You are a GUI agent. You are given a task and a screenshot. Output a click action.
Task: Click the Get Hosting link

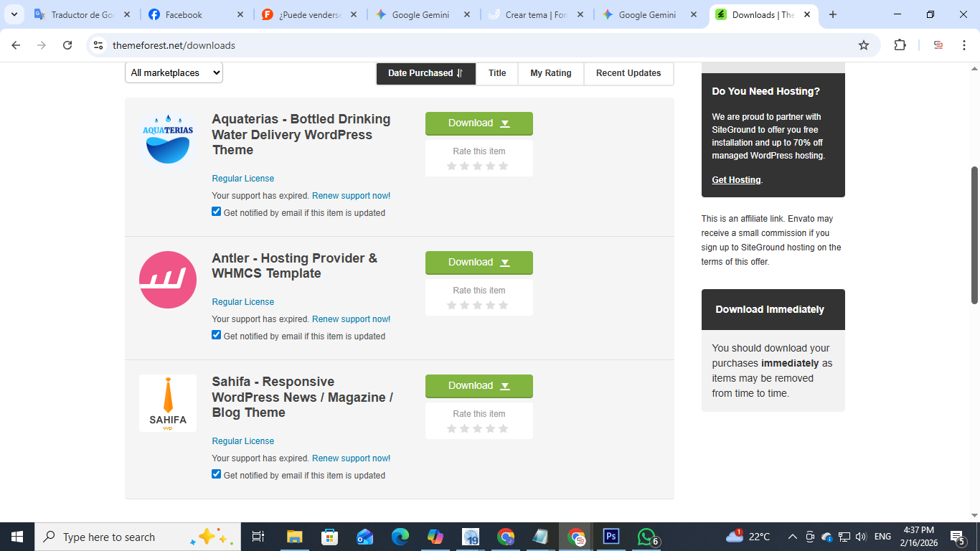coord(735,180)
